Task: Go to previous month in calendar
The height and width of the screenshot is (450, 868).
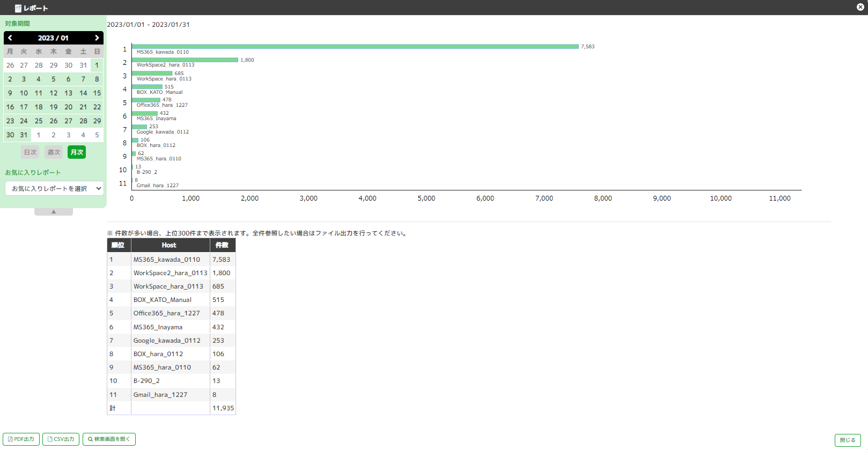Action: click(x=10, y=38)
